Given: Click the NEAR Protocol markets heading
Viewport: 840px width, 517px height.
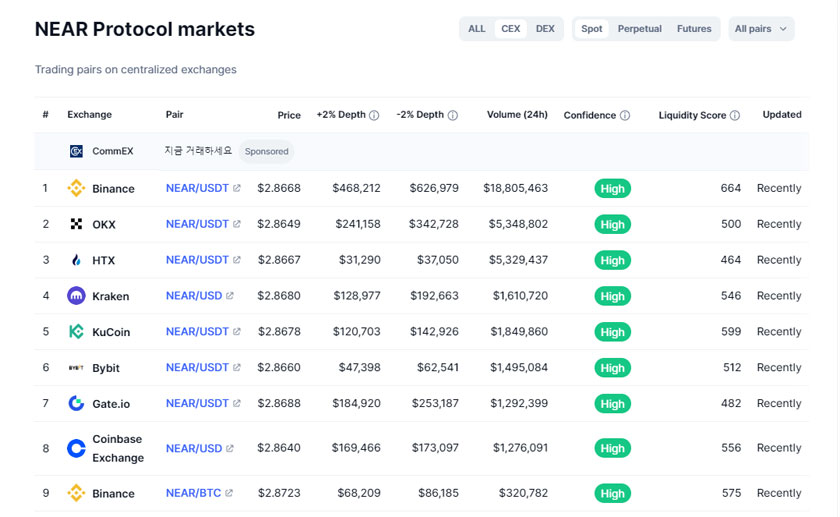Looking at the screenshot, I should pos(145,29).
